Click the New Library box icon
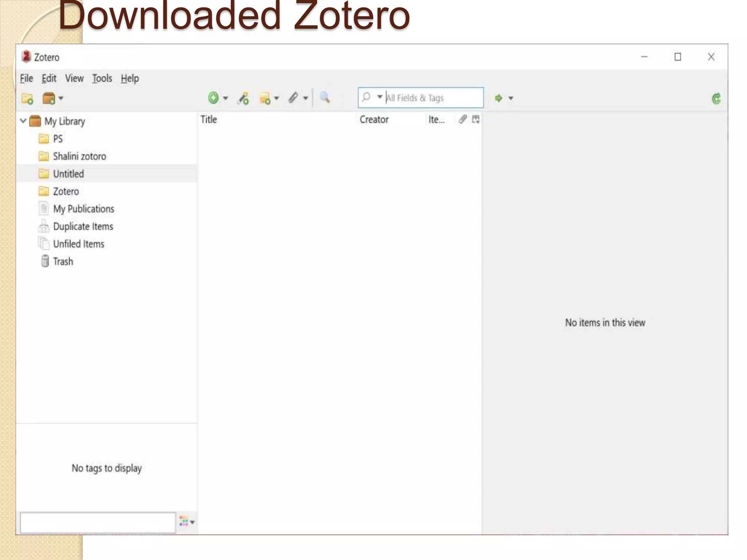 [x=49, y=98]
